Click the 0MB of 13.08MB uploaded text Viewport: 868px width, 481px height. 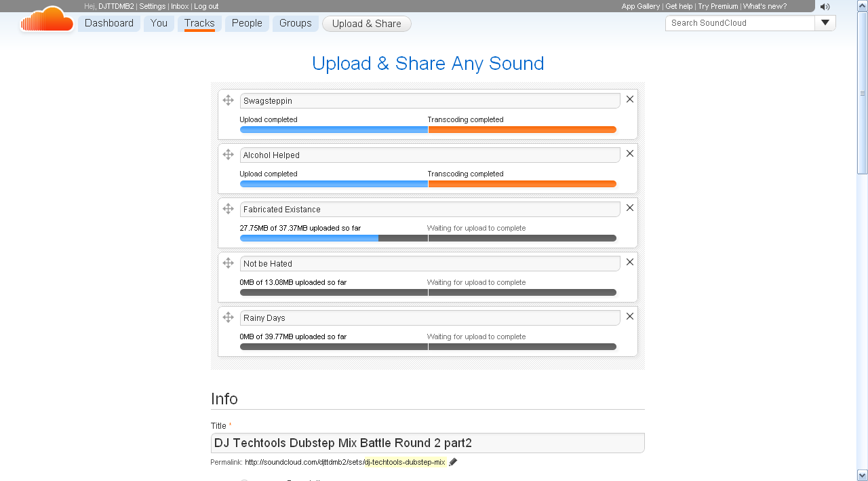click(293, 282)
